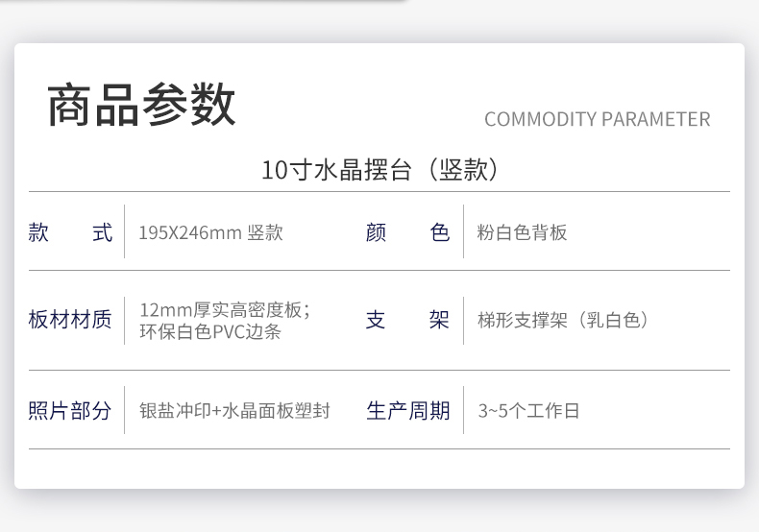Click the 支架 label

(407, 320)
